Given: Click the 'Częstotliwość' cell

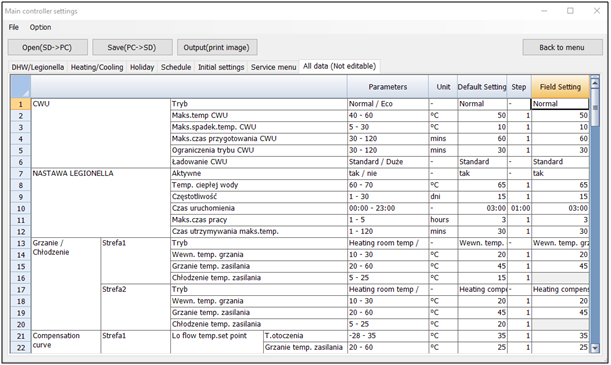Looking at the screenshot, I should (259, 197).
